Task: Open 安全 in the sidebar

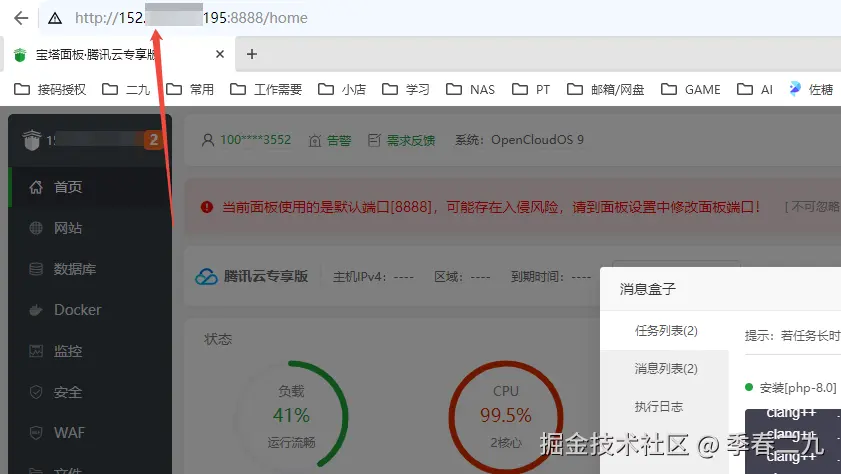Action: point(90,392)
